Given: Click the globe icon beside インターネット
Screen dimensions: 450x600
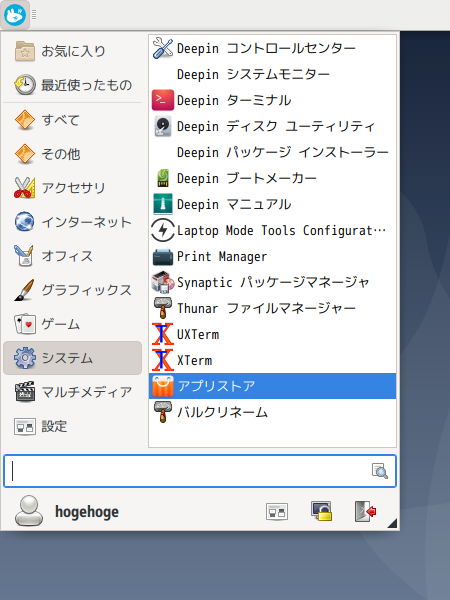Looking at the screenshot, I should tap(24, 222).
